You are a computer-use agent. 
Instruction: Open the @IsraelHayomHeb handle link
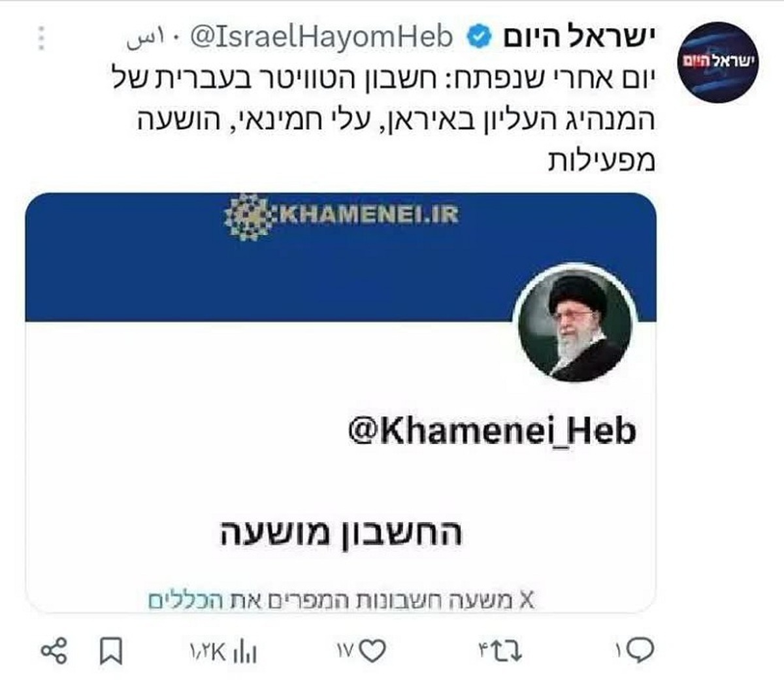[321, 38]
